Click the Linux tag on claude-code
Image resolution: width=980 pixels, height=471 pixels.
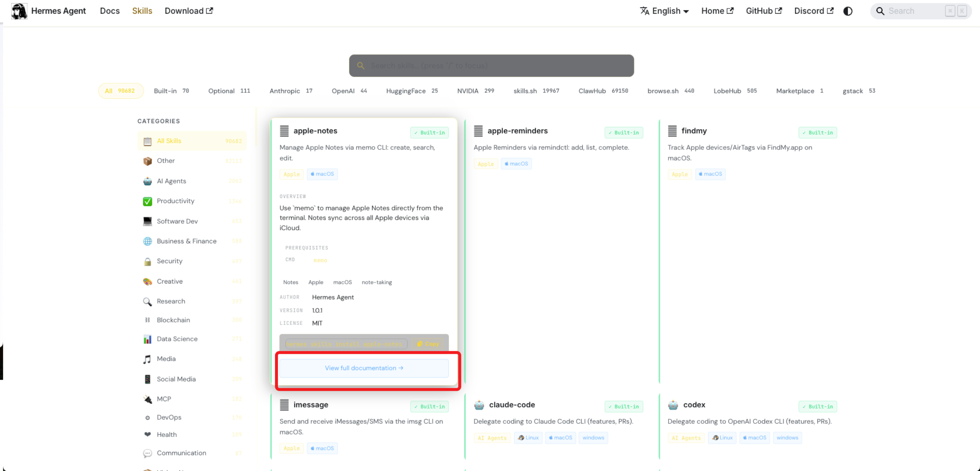point(528,438)
